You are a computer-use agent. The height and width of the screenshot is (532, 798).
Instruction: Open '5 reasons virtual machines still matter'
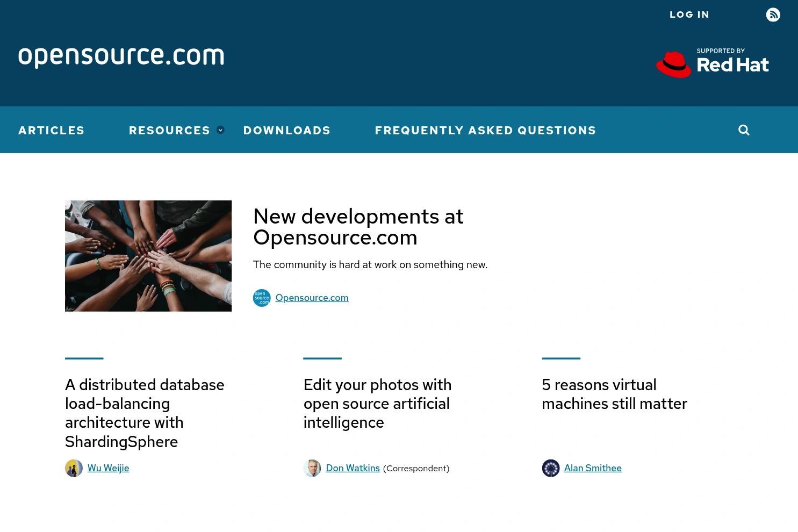(x=614, y=394)
